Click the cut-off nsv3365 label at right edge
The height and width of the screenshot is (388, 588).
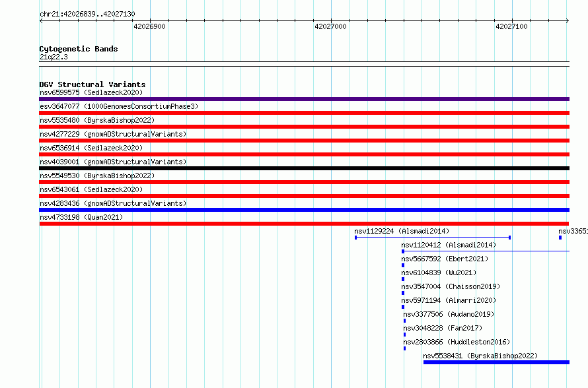(573, 231)
